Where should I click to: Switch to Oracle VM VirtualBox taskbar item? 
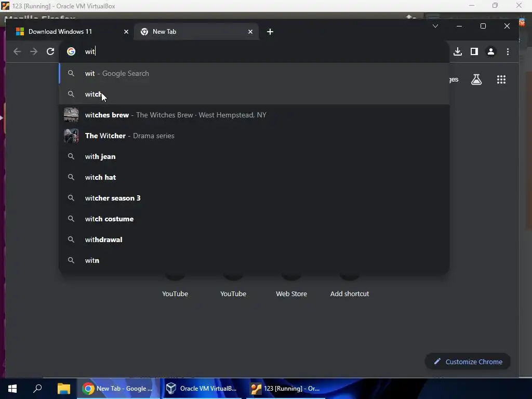[202, 389]
